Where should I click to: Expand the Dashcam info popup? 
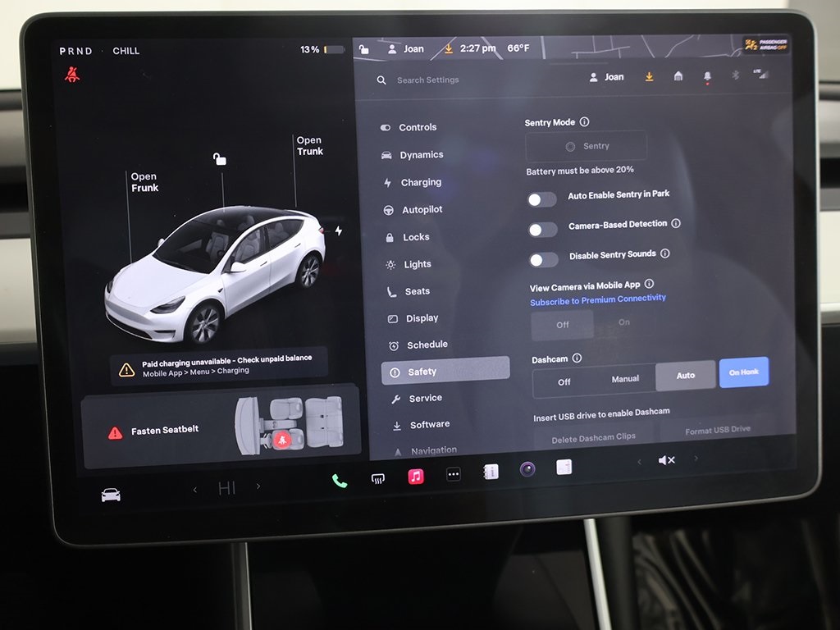577,358
